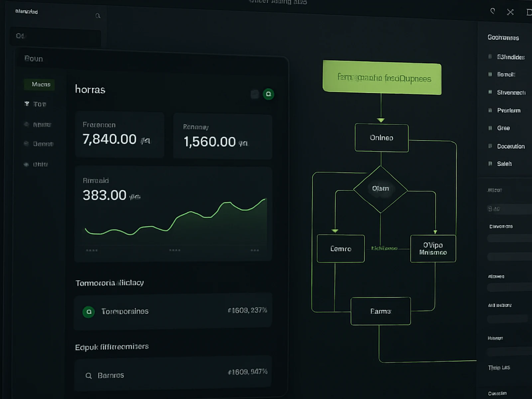Click the search magnifier icon beside blancrod
532x399 pixels.
[x=98, y=16]
